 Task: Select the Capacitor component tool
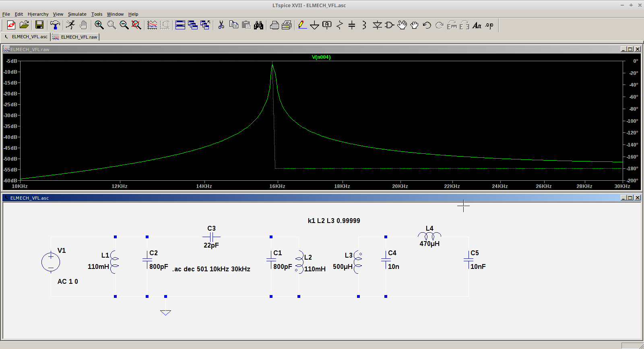click(352, 25)
